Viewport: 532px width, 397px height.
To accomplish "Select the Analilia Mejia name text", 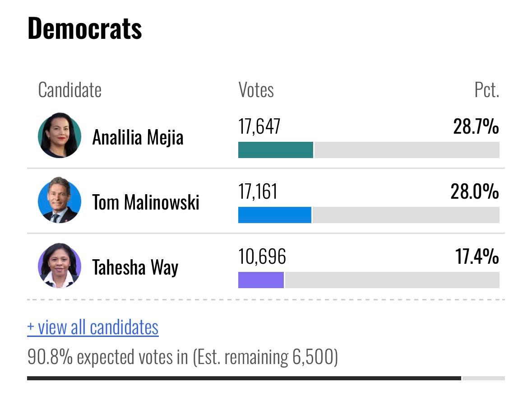I will pyautogui.click(x=138, y=137).
